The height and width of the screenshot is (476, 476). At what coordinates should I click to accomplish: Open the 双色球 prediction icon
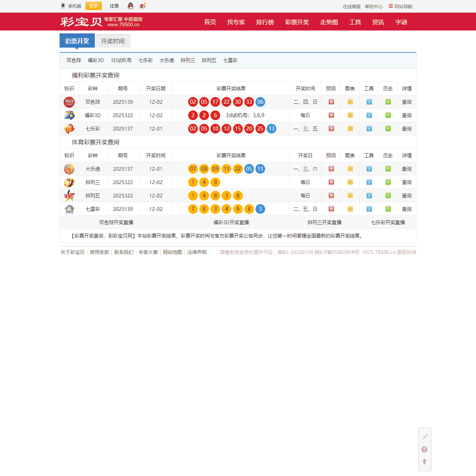331,102
